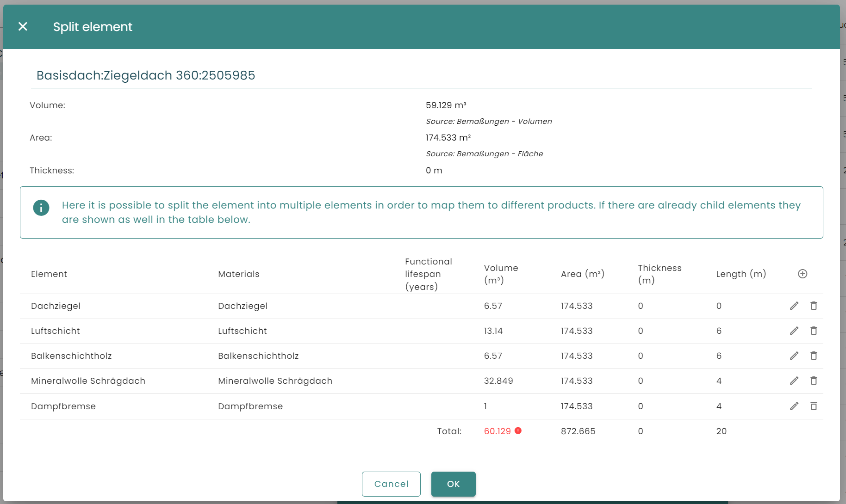The width and height of the screenshot is (846, 504).
Task: Click the Dampfbremse area value 174.533
Action: pos(577,406)
